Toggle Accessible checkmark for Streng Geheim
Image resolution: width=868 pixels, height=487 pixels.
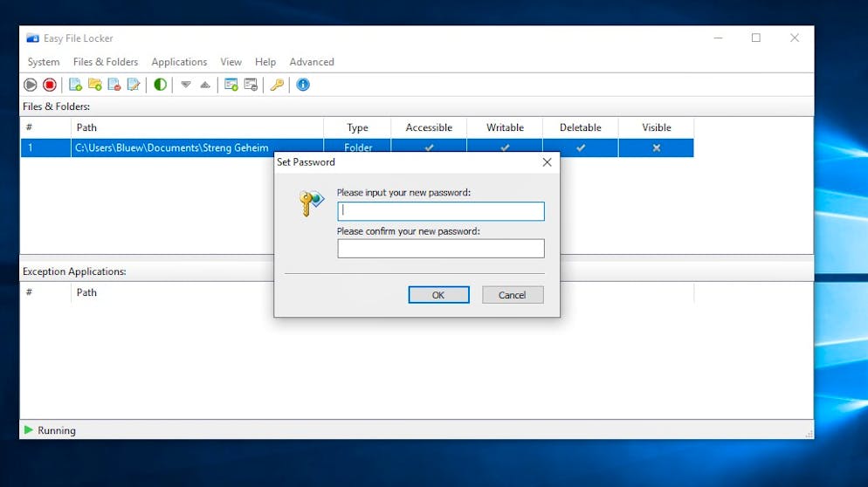429,147
